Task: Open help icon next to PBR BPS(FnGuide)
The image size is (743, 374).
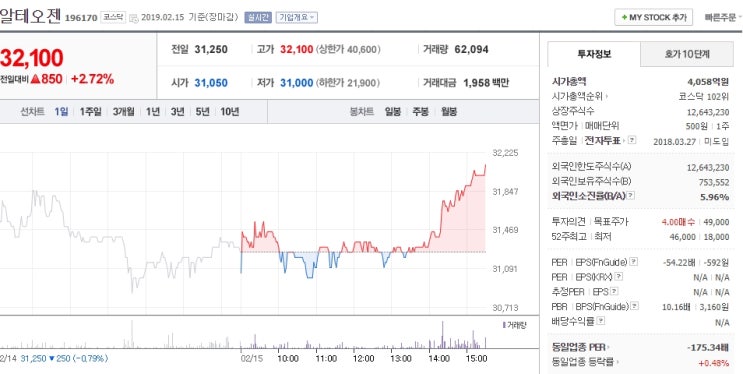Action: coord(634,306)
